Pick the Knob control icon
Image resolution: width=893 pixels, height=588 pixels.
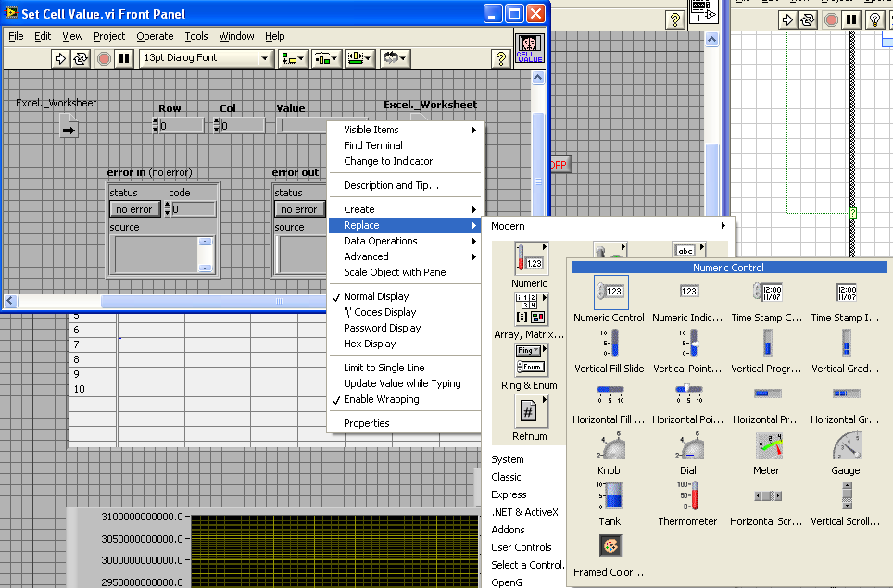(610, 447)
